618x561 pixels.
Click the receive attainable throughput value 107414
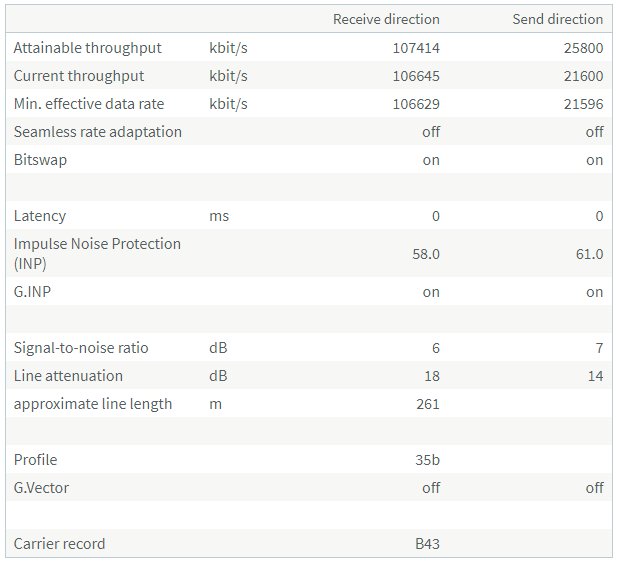click(416, 48)
